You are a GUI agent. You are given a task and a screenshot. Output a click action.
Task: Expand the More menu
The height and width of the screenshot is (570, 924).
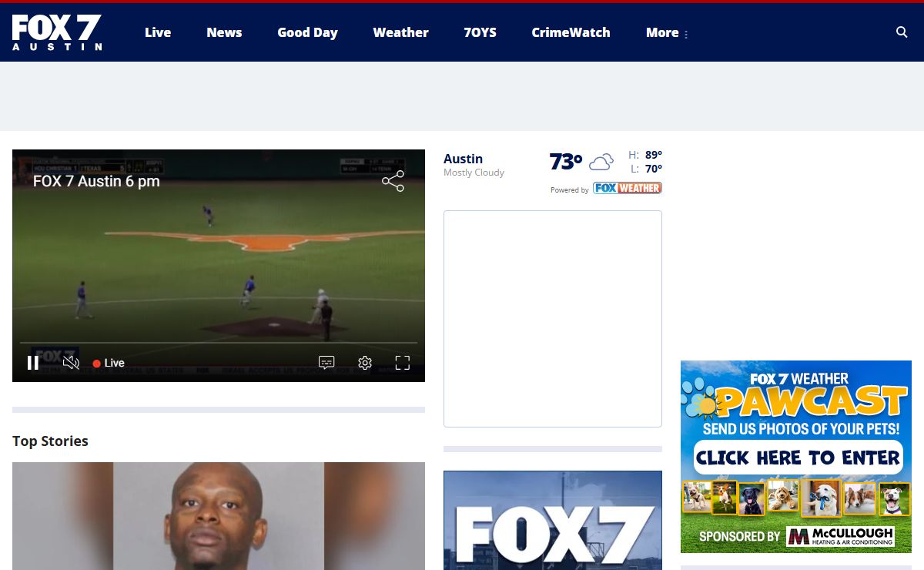tap(667, 32)
